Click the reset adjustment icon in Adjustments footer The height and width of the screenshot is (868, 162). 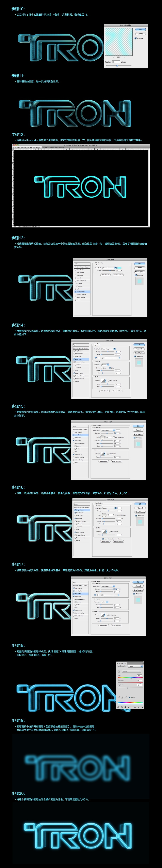(x=139, y=707)
